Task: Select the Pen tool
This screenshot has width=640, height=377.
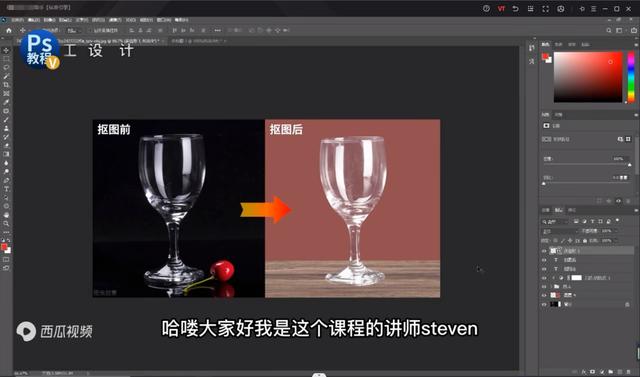Action: pyautogui.click(x=6, y=180)
